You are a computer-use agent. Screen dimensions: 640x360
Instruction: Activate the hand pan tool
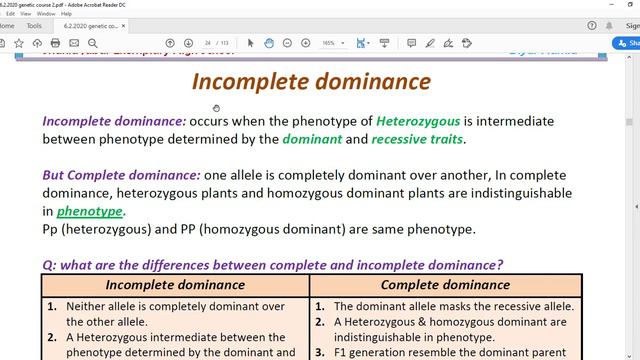coord(269,43)
